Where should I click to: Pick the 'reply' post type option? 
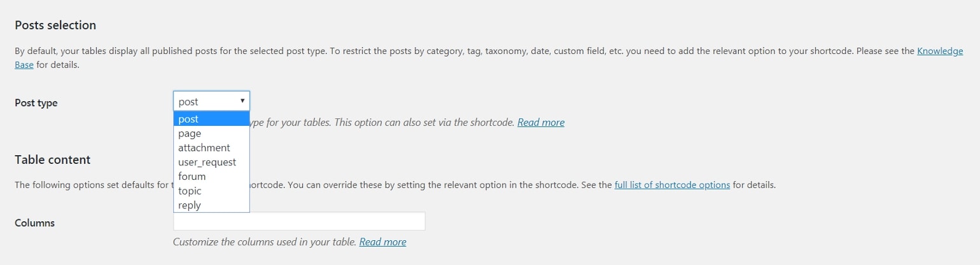point(211,205)
